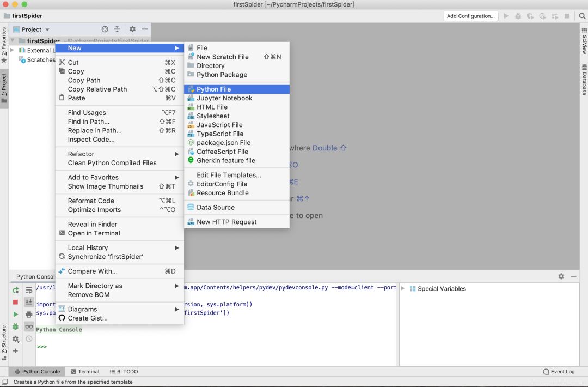Hide console panel with minus icon
Screen dimensions: 588x387
(x=573, y=276)
